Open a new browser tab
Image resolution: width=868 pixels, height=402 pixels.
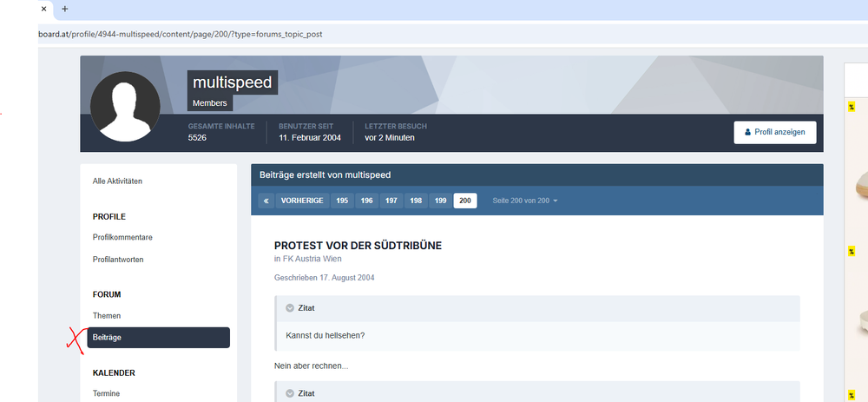(x=65, y=9)
